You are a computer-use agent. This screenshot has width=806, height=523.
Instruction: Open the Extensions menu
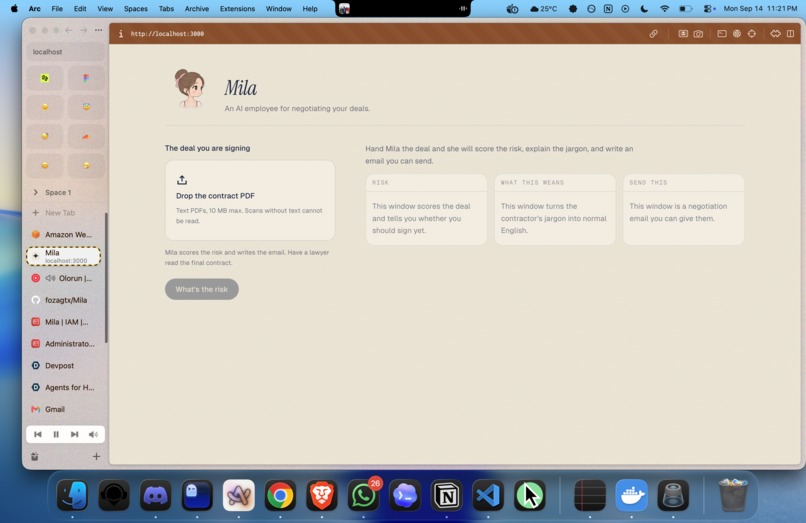point(237,9)
